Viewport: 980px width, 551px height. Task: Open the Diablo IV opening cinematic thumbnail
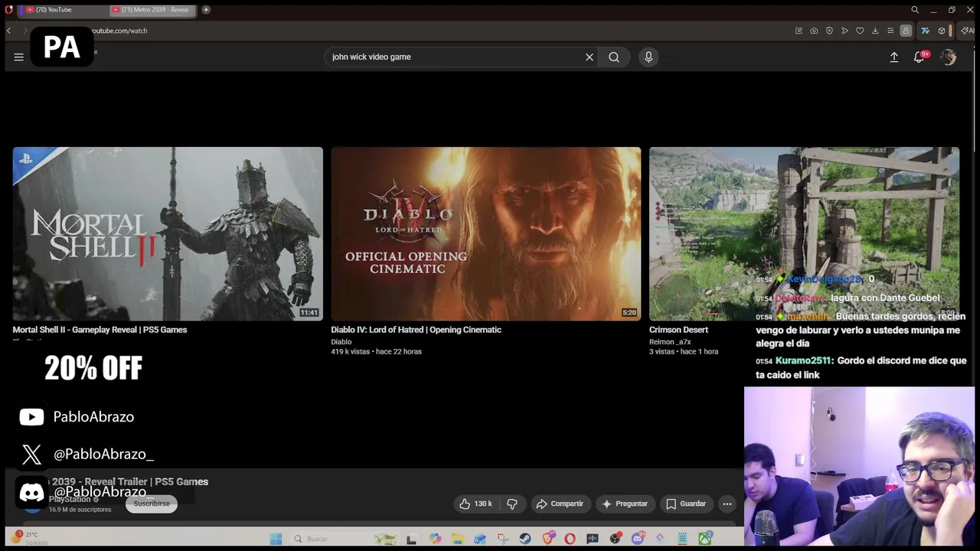tap(485, 233)
